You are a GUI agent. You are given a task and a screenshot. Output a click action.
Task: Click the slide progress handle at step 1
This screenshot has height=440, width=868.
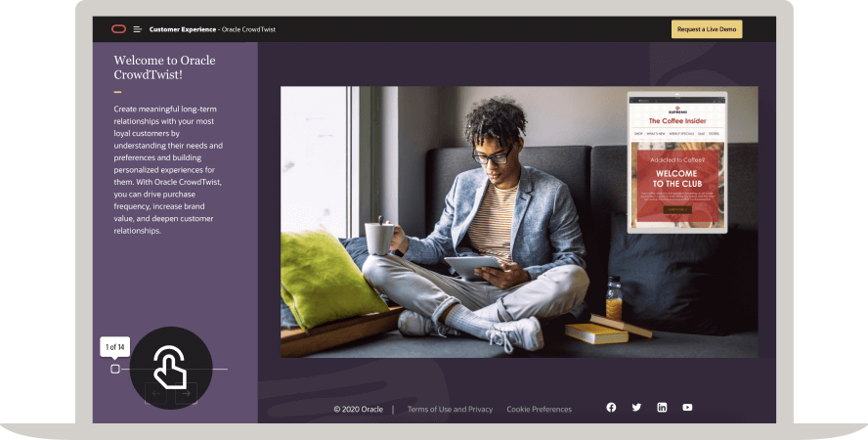[115, 369]
